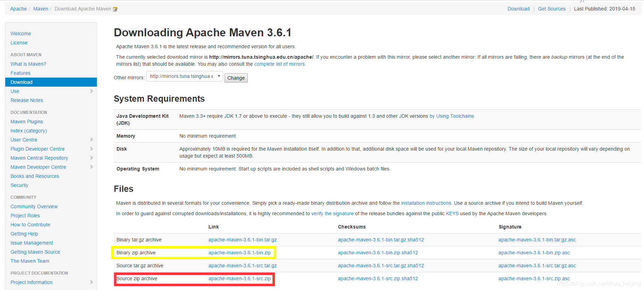Open the src.zip.asc signature link
Viewport: 644px width, 290px height.
(x=534, y=278)
